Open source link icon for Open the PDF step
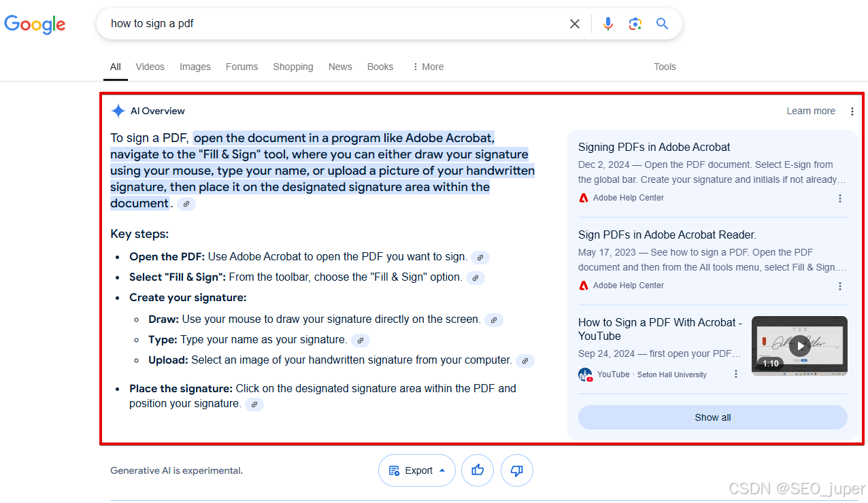The image size is (868, 503). 480,258
